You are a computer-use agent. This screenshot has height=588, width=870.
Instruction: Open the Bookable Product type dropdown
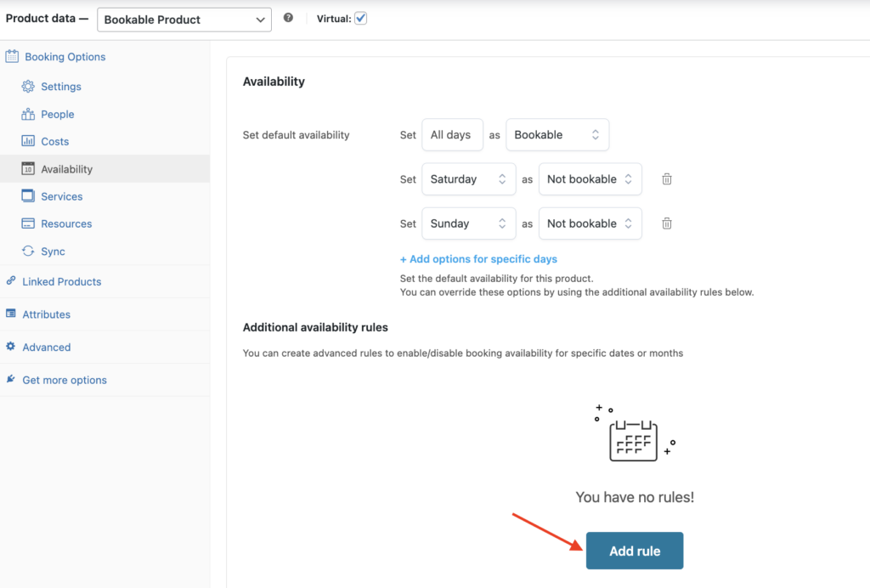(184, 20)
